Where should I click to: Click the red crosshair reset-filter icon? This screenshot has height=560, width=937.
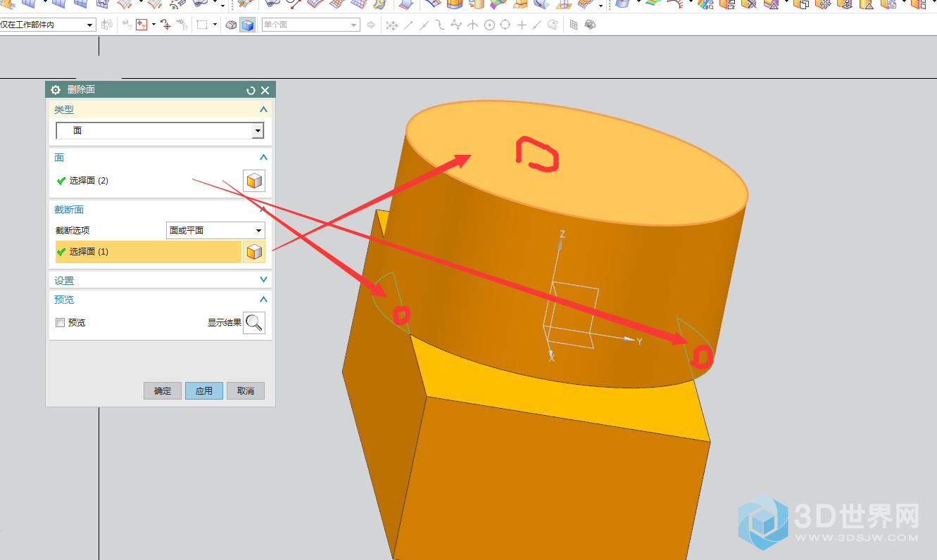point(165,25)
